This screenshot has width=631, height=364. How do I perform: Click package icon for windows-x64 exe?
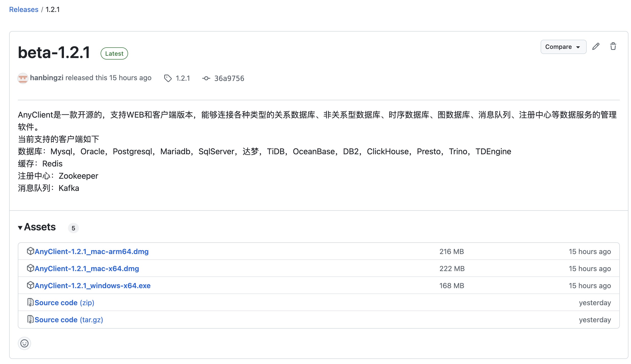[x=30, y=285]
